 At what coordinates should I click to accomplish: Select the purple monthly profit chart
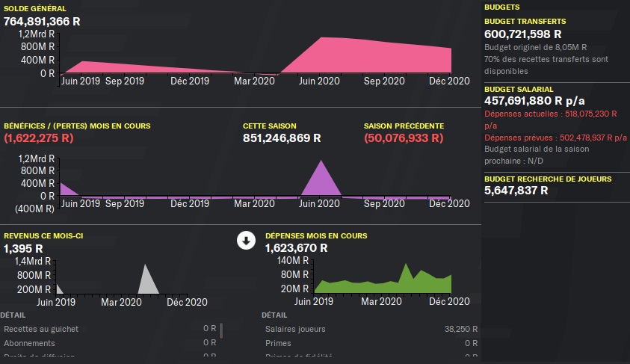click(x=254, y=179)
